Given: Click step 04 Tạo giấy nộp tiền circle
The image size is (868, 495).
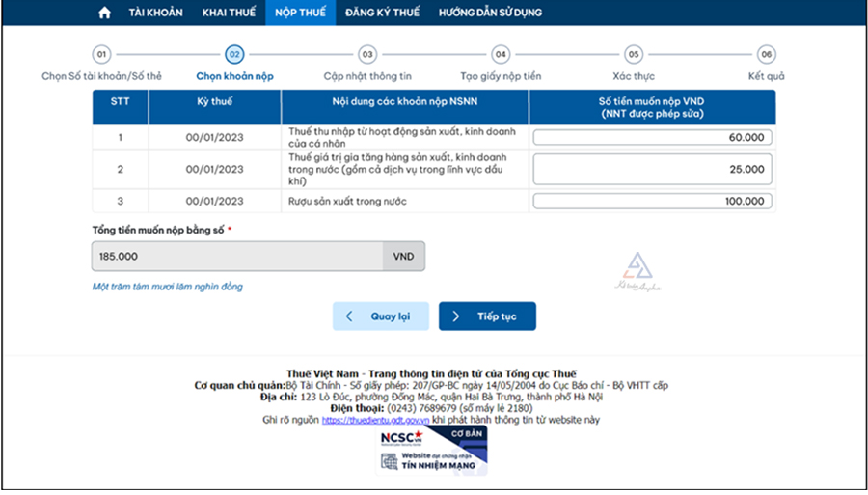Looking at the screenshot, I should pyautogui.click(x=500, y=55).
